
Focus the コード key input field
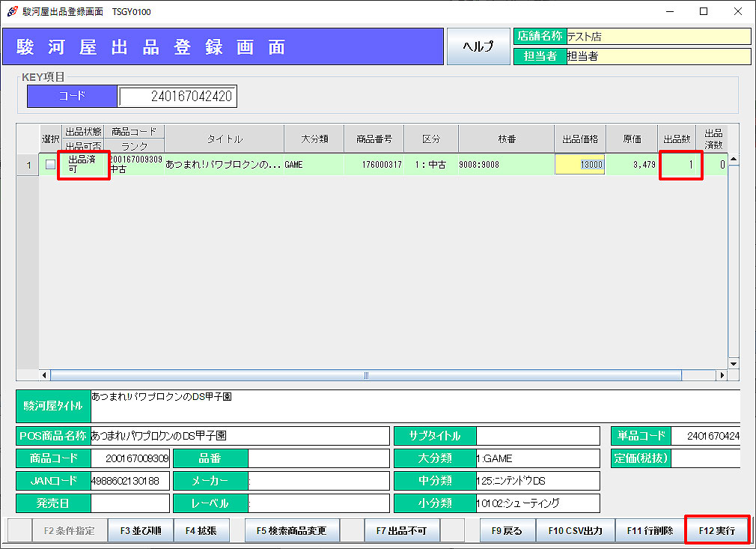177,96
